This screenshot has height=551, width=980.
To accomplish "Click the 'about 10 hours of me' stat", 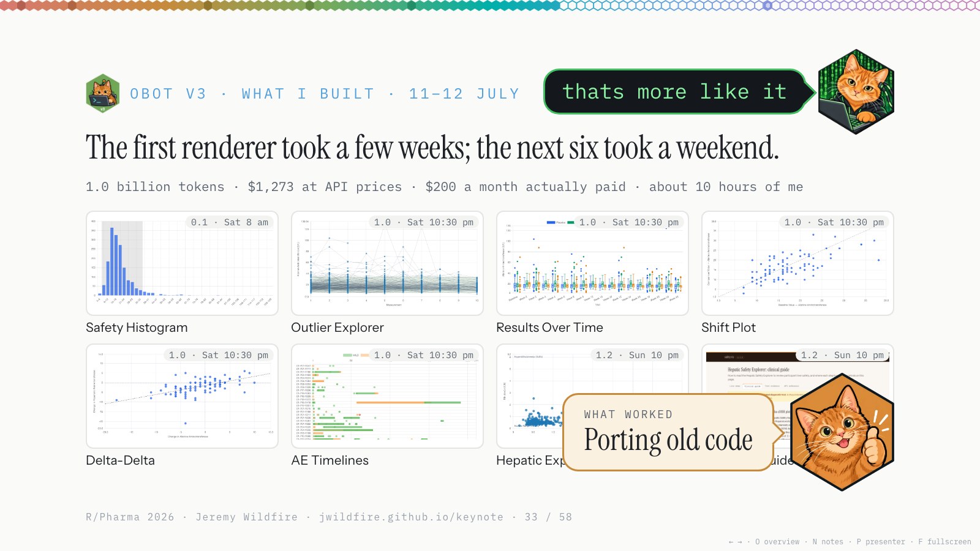I will click(x=726, y=187).
